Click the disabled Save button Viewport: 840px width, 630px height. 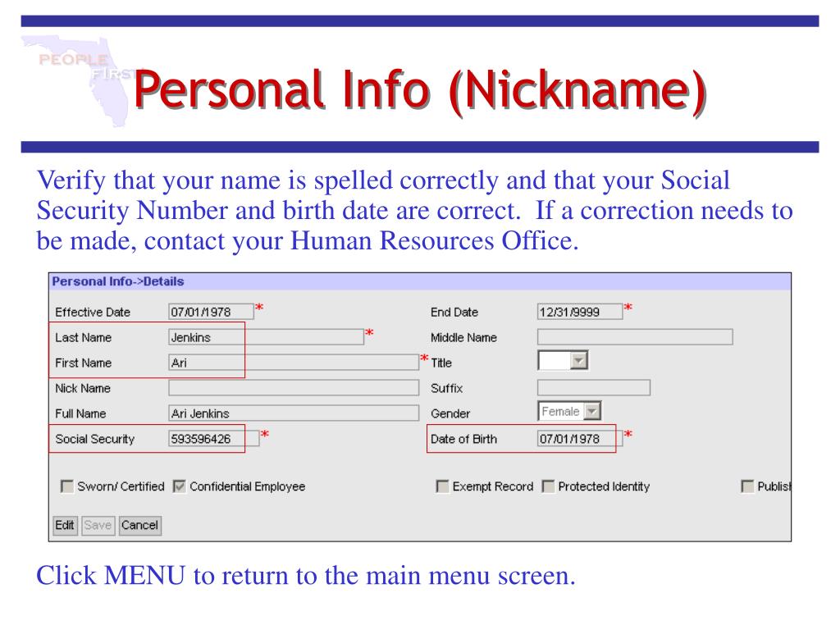(x=98, y=525)
